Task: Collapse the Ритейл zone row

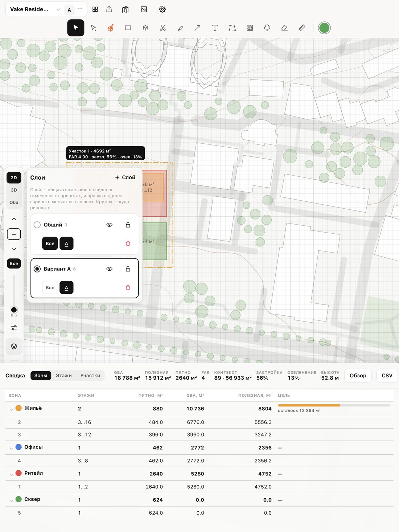Action: (11, 474)
